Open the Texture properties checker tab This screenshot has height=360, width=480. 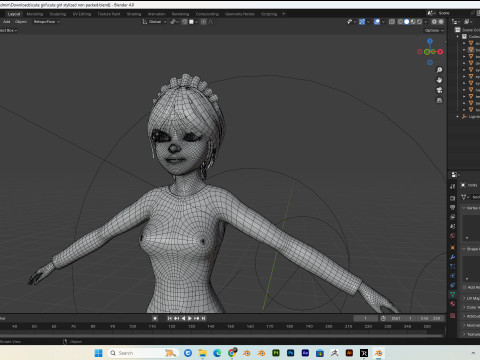pyautogui.click(x=452, y=315)
